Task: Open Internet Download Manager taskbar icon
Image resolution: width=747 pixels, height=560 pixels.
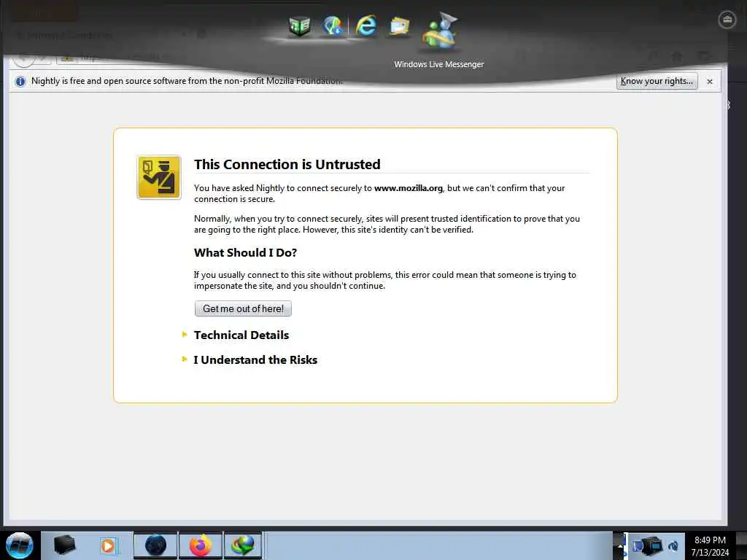Action: [243, 545]
